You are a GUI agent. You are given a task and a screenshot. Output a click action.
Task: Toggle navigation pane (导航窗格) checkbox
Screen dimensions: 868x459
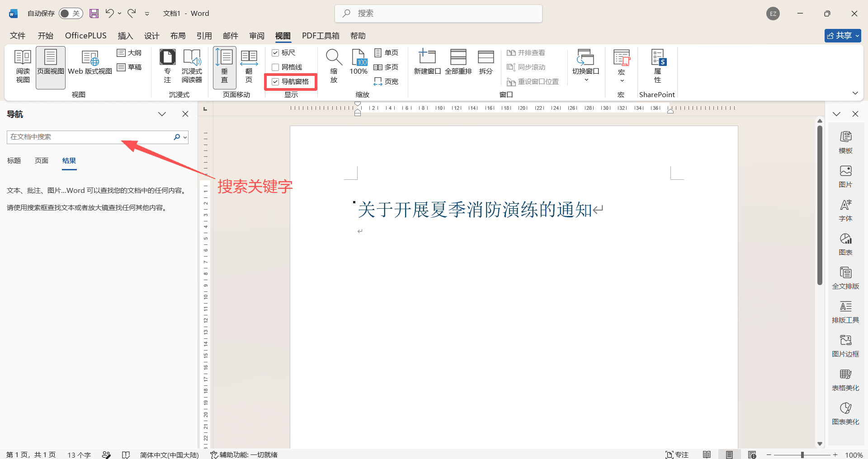pyautogui.click(x=275, y=82)
